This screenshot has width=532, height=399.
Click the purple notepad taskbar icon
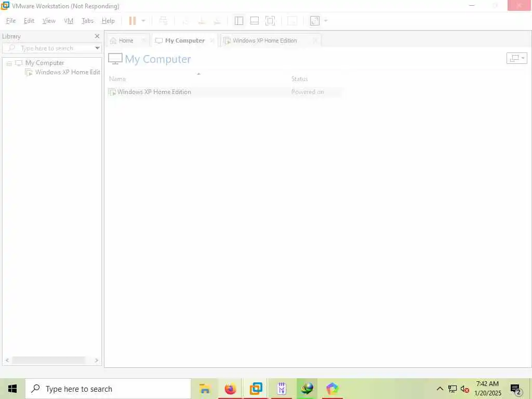point(282,389)
